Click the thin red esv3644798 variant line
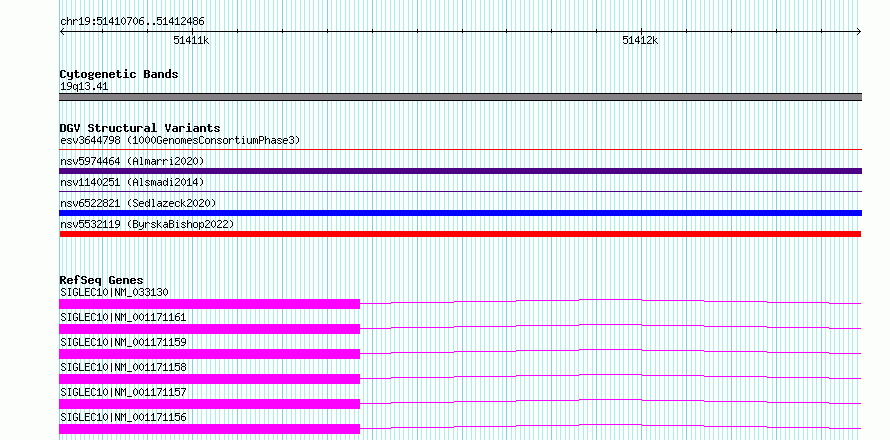 461,149
